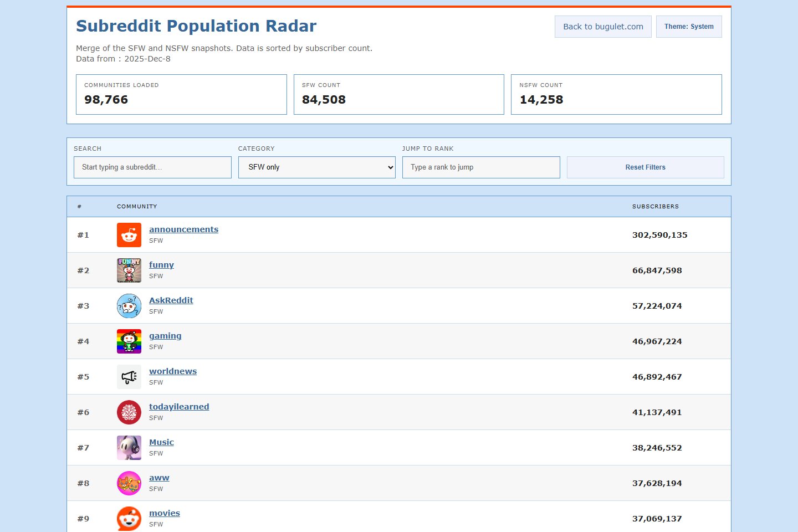
Task: Open the worldnews community link
Action: tap(172, 371)
